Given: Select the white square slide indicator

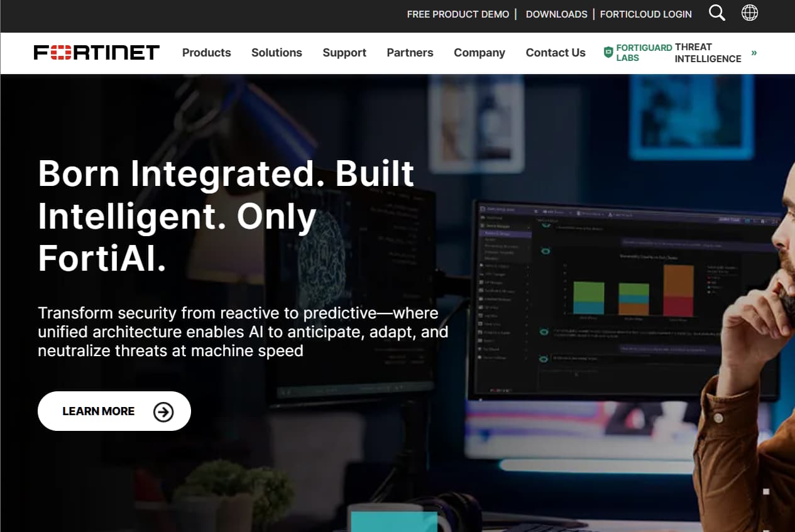Looking at the screenshot, I should [x=766, y=492].
